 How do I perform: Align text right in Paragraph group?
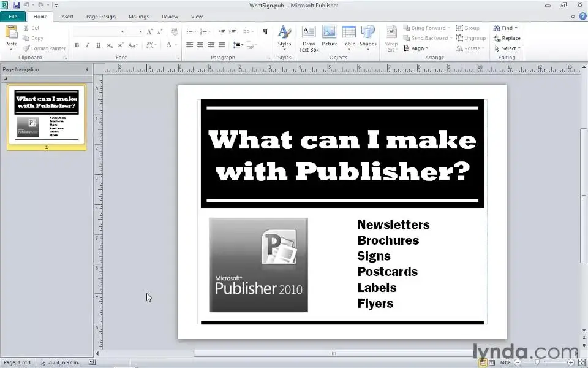point(211,45)
